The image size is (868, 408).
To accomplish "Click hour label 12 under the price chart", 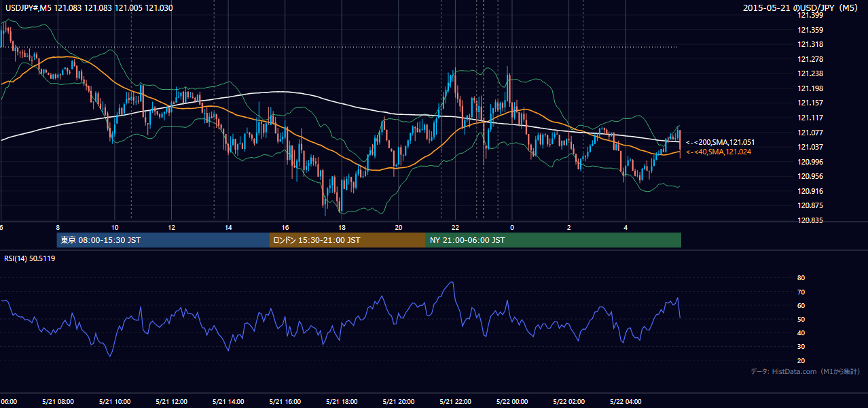I will pyautogui.click(x=172, y=227).
